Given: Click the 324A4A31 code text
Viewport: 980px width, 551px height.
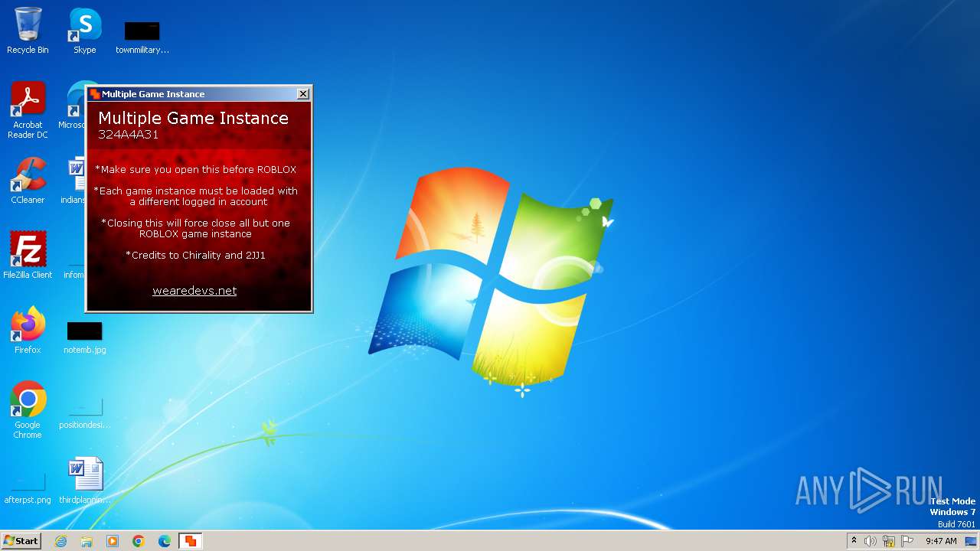Looking at the screenshot, I should [128, 135].
